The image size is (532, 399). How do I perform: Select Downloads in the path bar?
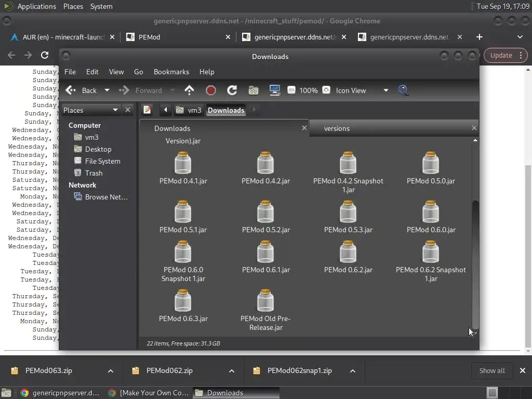[x=226, y=110]
